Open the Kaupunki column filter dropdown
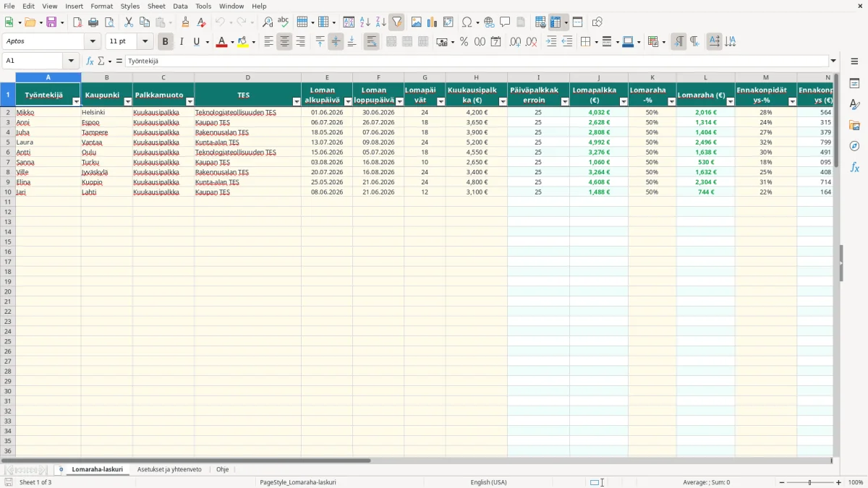This screenshot has height=488, width=868. [x=128, y=102]
